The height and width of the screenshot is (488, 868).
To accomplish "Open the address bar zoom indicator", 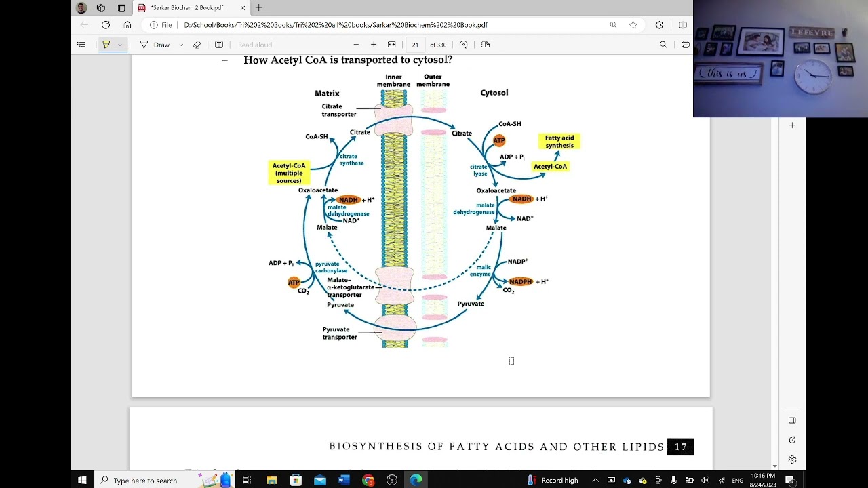I will tap(613, 25).
